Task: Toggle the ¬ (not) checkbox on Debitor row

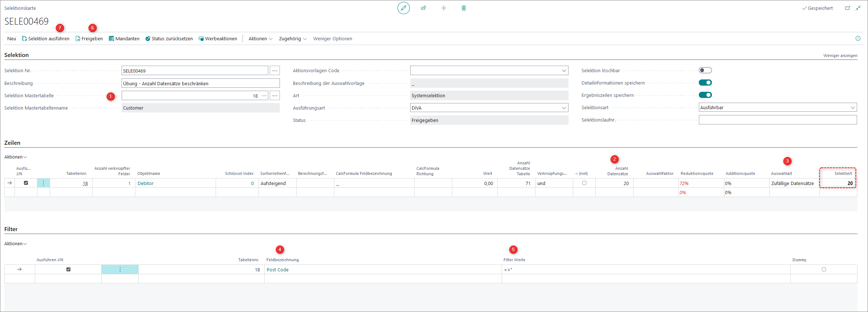Action: click(x=584, y=183)
